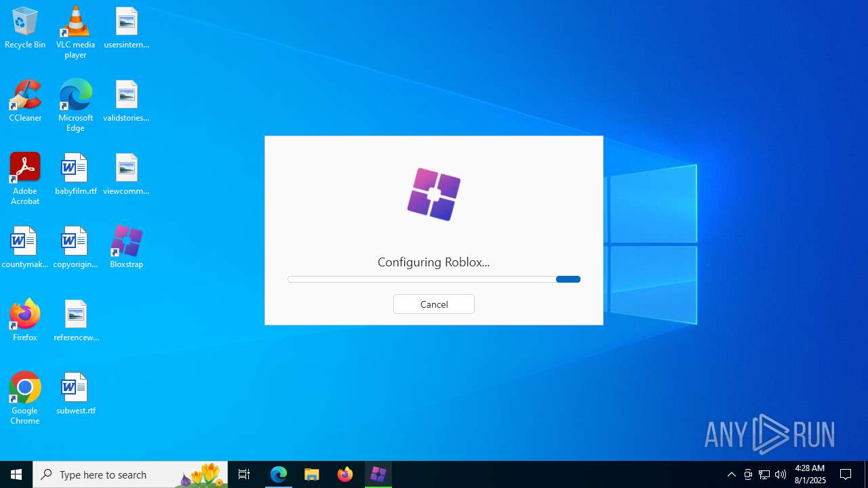868x488 pixels.
Task: Open the Windows Start menu
Action: coord(16,474)
